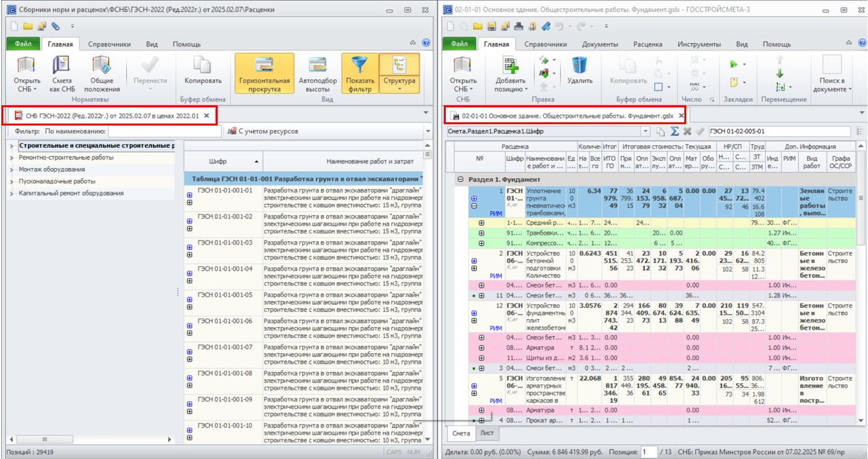
Task: Toggle the Показать фильтр button
Action: pos(360,75)
